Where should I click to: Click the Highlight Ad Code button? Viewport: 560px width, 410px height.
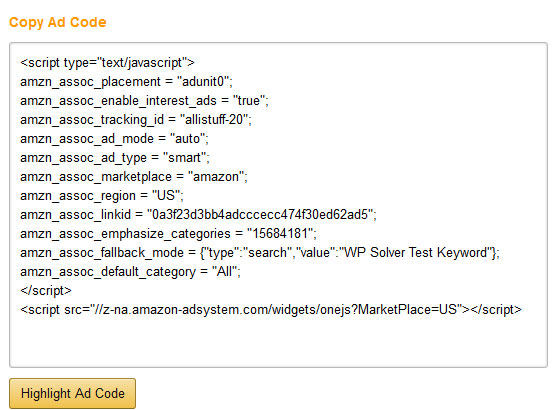(x=72, y=393)
